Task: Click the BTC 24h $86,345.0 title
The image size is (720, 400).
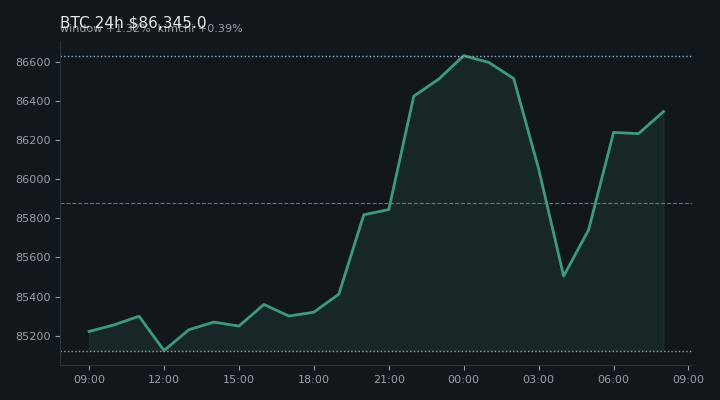Action: tap(133, 22)
